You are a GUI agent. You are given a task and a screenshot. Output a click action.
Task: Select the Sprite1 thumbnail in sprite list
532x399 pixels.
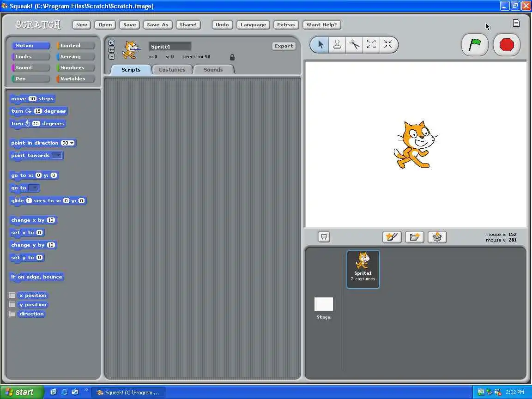pos(363,269)
